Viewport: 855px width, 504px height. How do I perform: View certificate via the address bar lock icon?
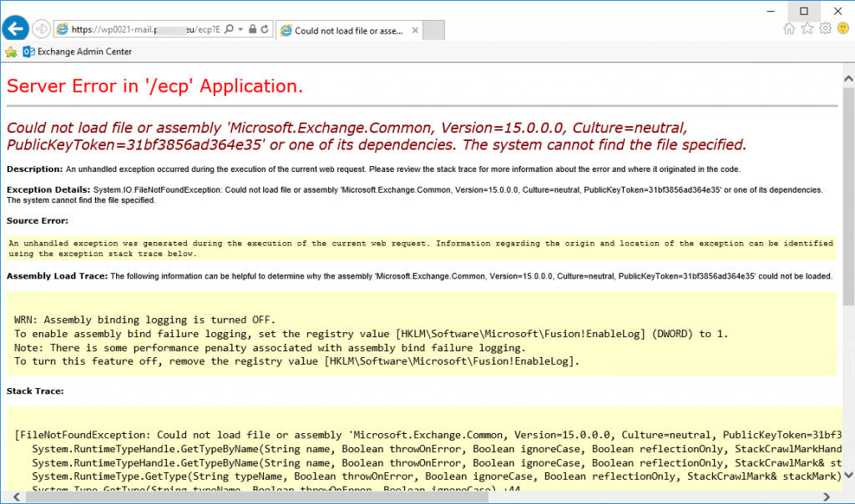point(252,28)
